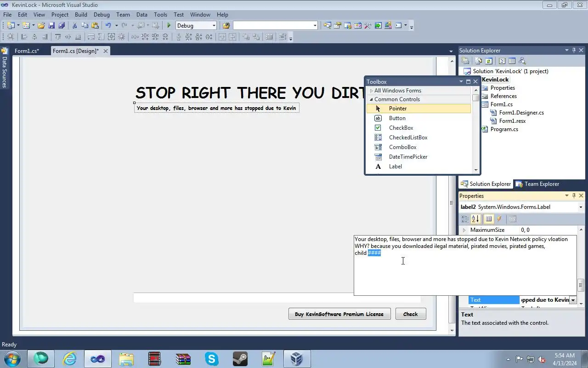Click the New Project toolbar icon
Viewport: 588px width, 368px height.
[10, 25]
